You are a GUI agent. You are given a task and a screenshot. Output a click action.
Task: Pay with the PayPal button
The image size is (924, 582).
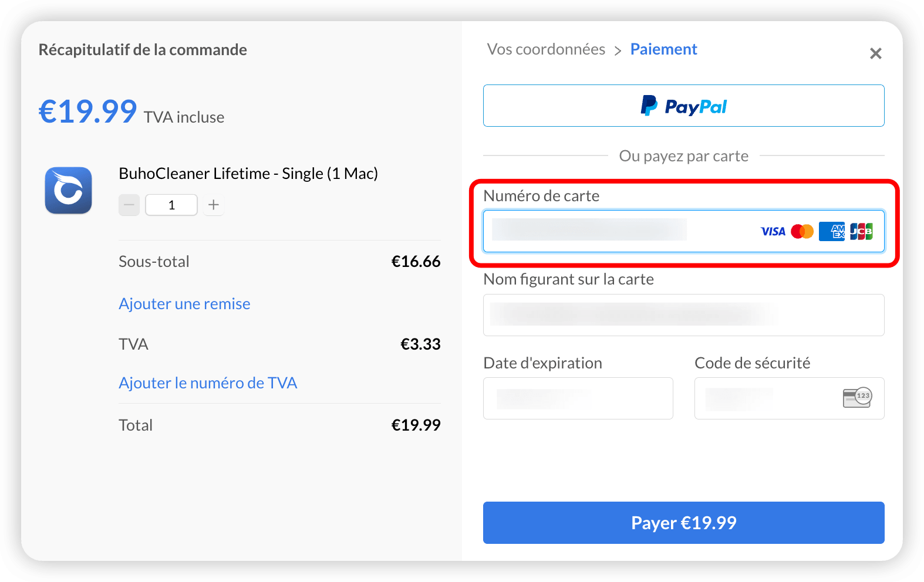tap(683, 106)
